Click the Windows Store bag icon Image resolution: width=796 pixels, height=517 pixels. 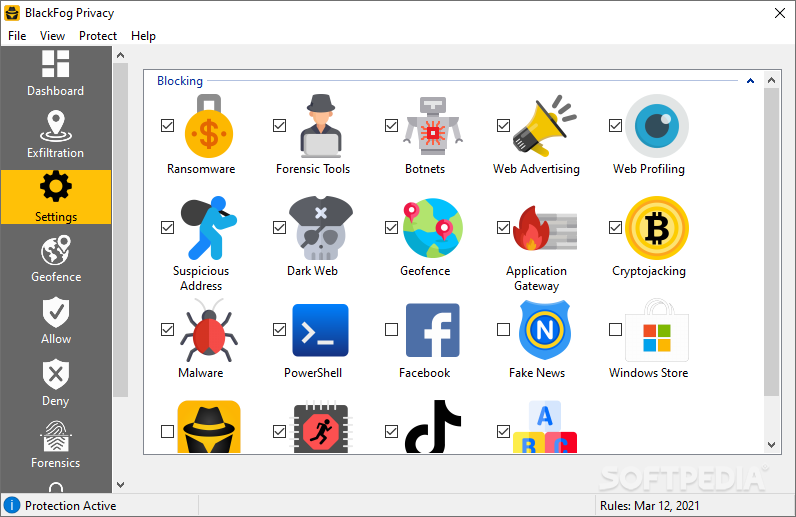657,330
